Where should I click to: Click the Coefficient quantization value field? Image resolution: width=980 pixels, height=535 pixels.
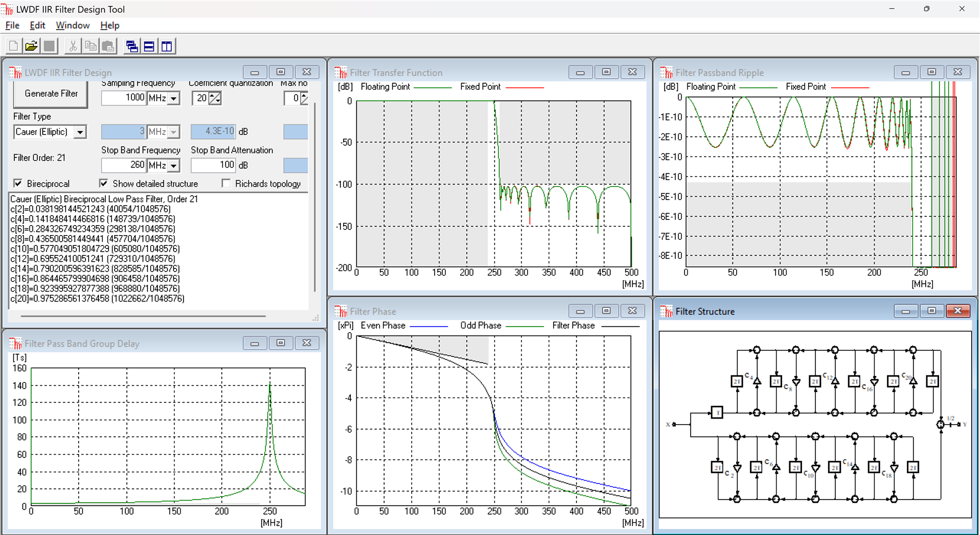point(201,99)
